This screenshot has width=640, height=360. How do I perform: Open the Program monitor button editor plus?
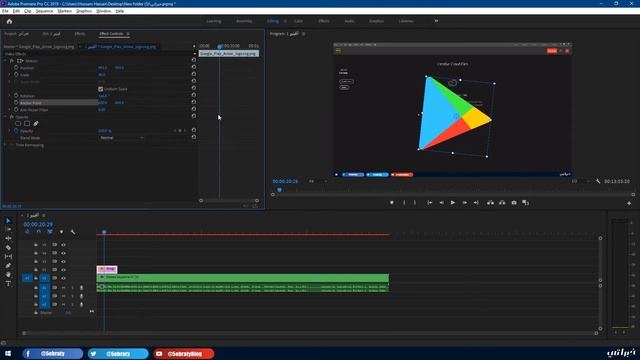point(629,203)
